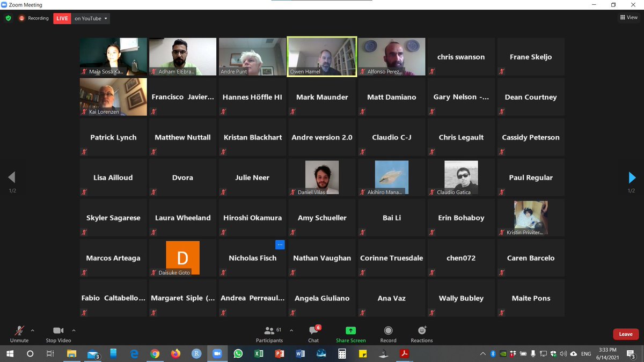644x362 pixels.
Task: Select the Chris Legault participant tile
Action: click(461, 137)
